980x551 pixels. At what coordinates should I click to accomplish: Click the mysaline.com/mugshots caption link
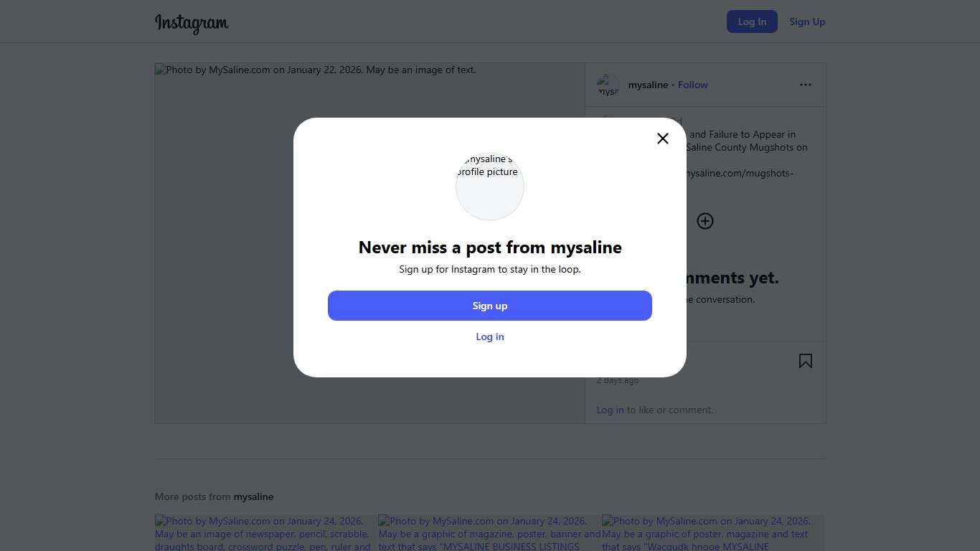(x=739, y=173)
